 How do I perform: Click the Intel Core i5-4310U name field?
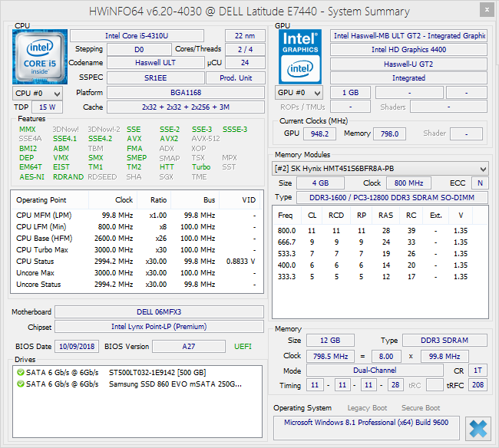tap(137, 36)
